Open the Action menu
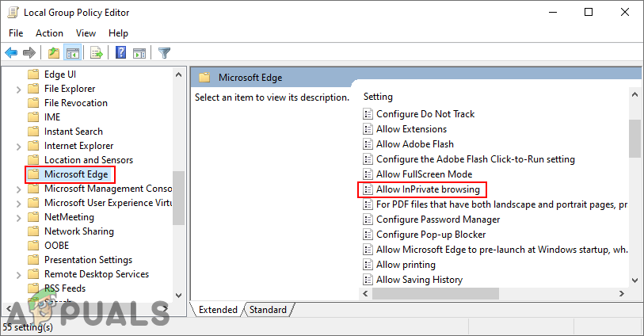This screenshot has height=336, width=644. [x=49, y=33]
